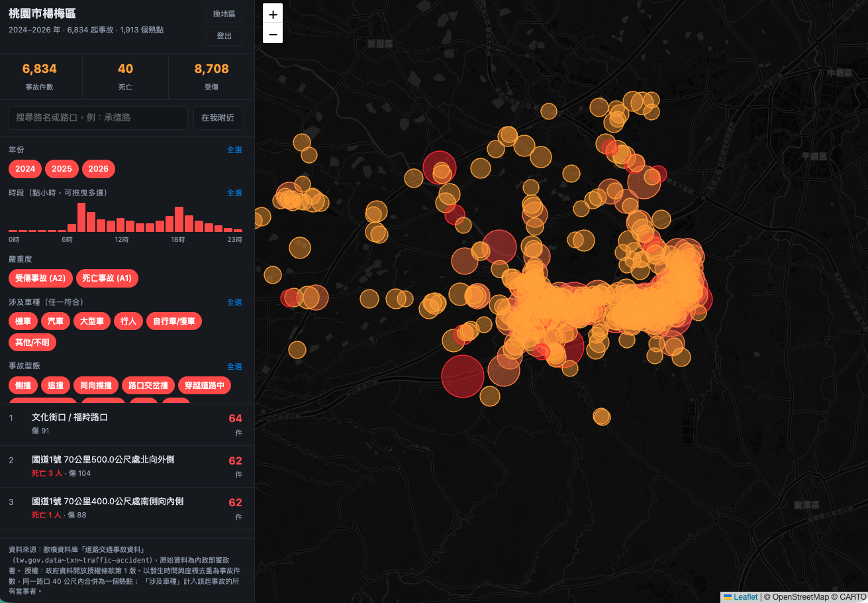Select all accident types via 全選
The image size is (868, 603).
coord(234,366)
